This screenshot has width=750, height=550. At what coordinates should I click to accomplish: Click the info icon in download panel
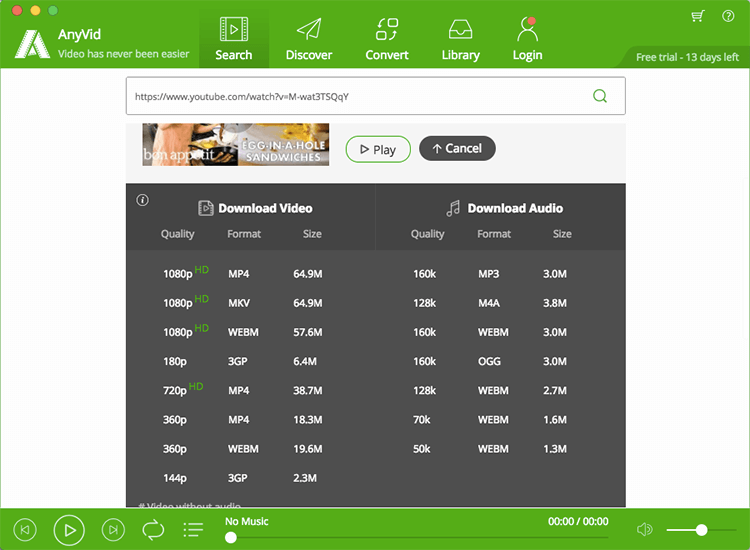pos(143,200)
